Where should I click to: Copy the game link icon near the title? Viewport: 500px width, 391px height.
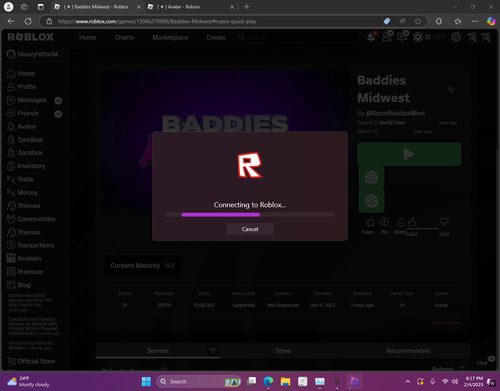pos(451,89)
